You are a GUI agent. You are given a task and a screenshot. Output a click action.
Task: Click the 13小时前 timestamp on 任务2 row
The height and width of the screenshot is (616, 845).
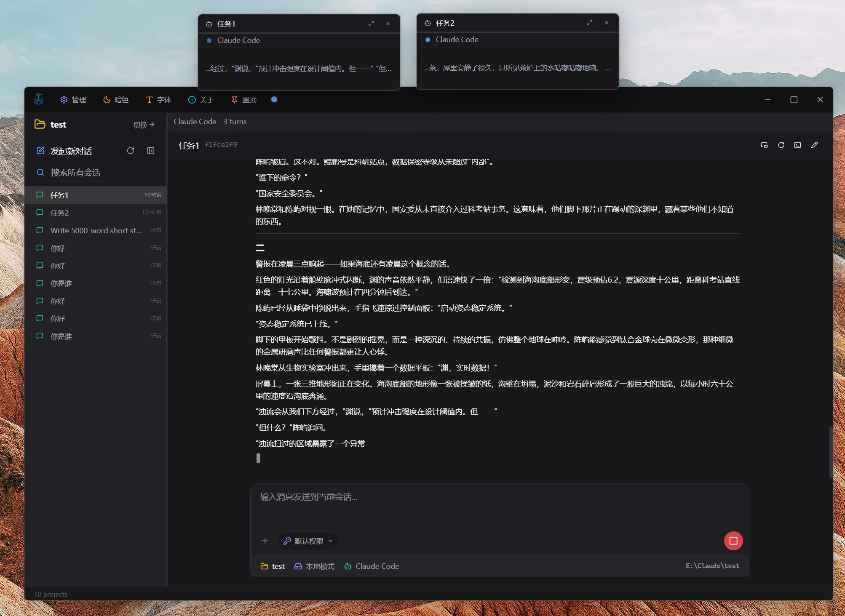[x=152, y=213]
